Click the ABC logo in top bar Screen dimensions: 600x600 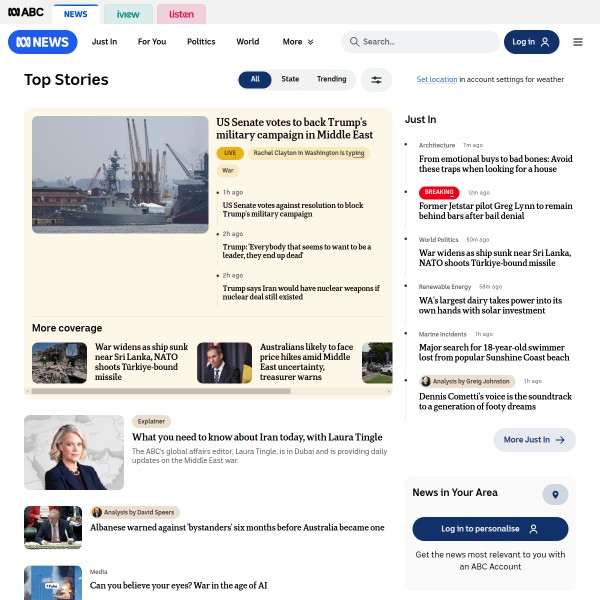[25, 14]
